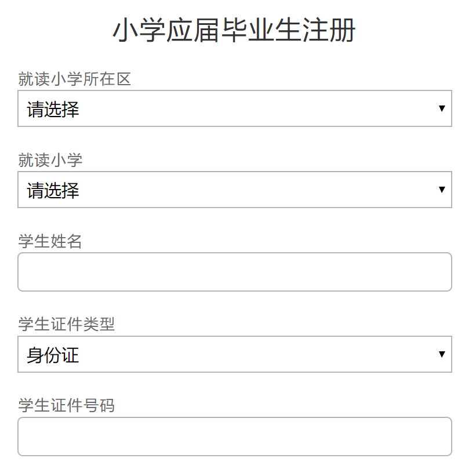Viewport: 476px width, 469px height.
Task: Expand the 就读小学 school selector
Action: pyautogui.click(x=234, y=190)
